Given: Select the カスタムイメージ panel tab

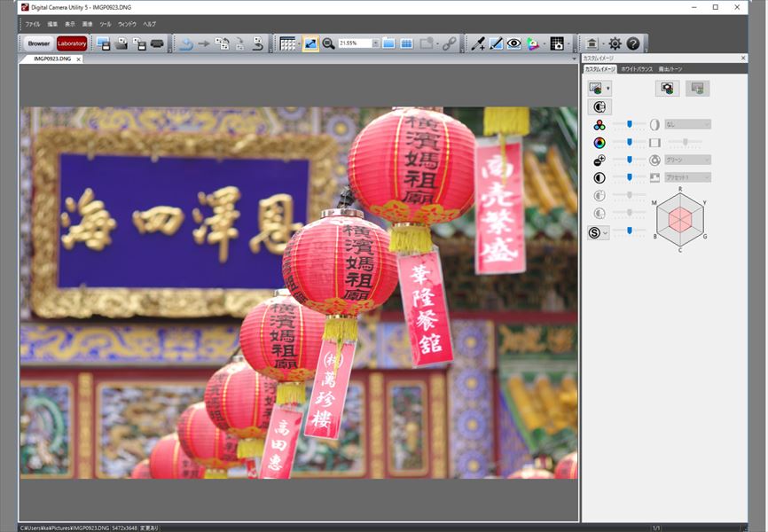Looking at the screenshot, I should click(600, 69).
